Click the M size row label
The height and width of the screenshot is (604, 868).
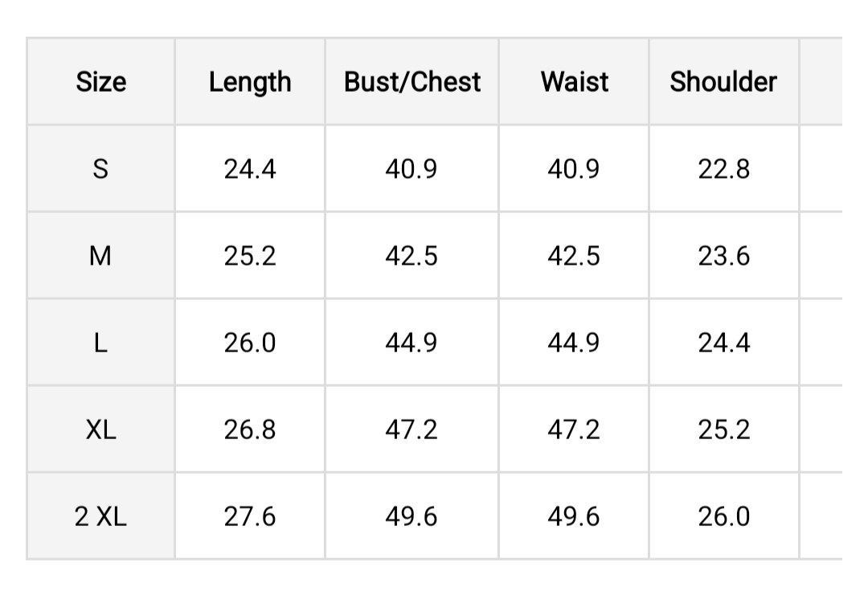coord(100,256)
